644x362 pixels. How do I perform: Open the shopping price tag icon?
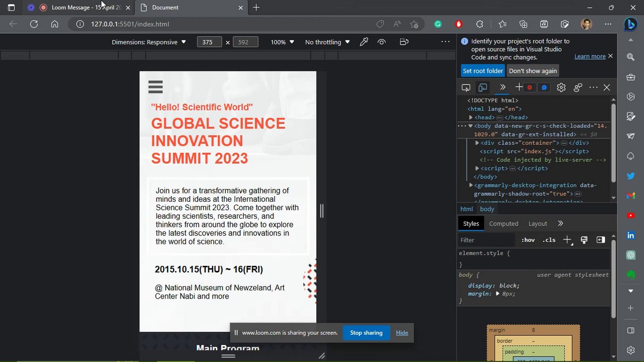point(380,24)
